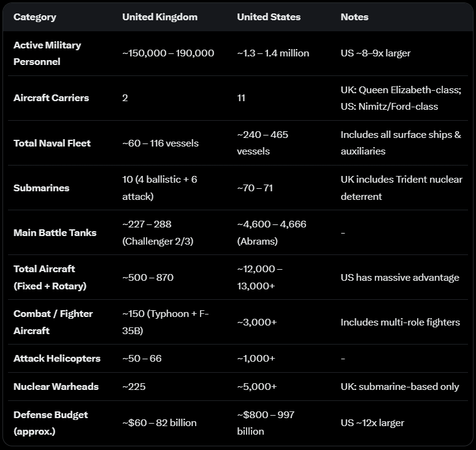Click the '~12,000 – 13,000+' cell
476x450 pixels.
pyautogui.click(x=260, y=277)
